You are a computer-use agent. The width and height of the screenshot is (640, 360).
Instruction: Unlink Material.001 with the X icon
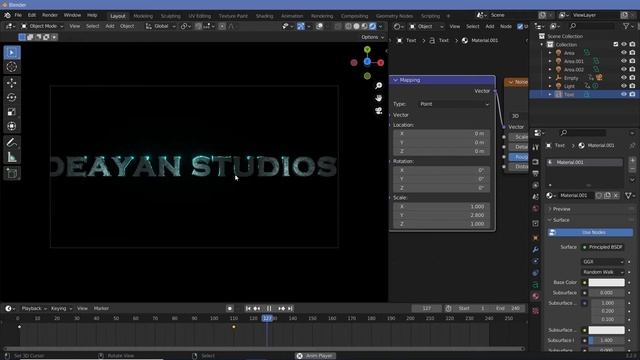616,196
